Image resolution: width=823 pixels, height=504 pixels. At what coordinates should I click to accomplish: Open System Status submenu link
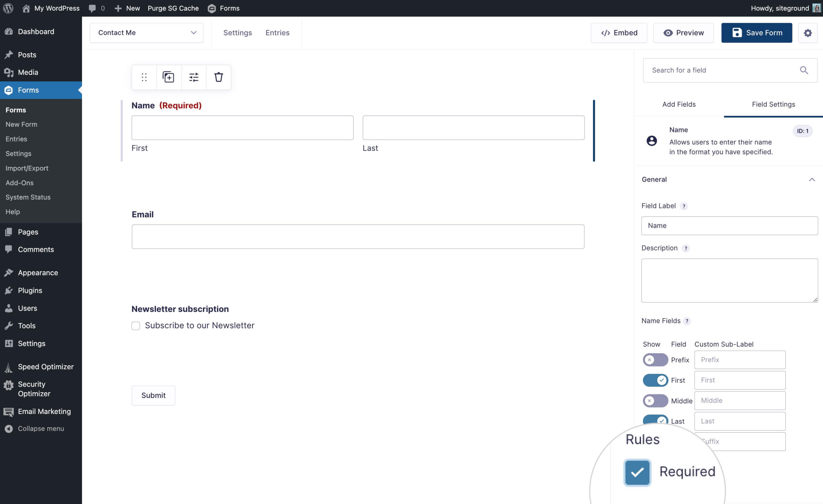(28, 197)
